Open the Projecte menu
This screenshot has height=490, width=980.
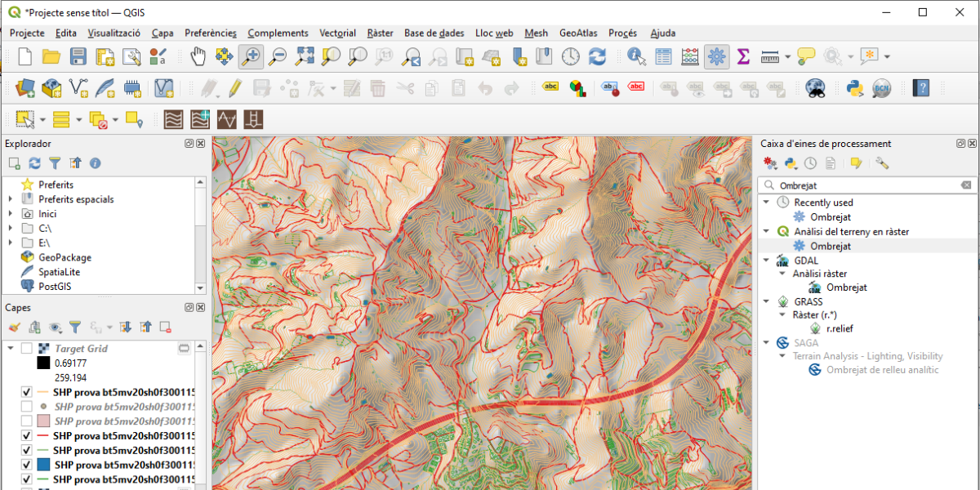pos(27,33)
